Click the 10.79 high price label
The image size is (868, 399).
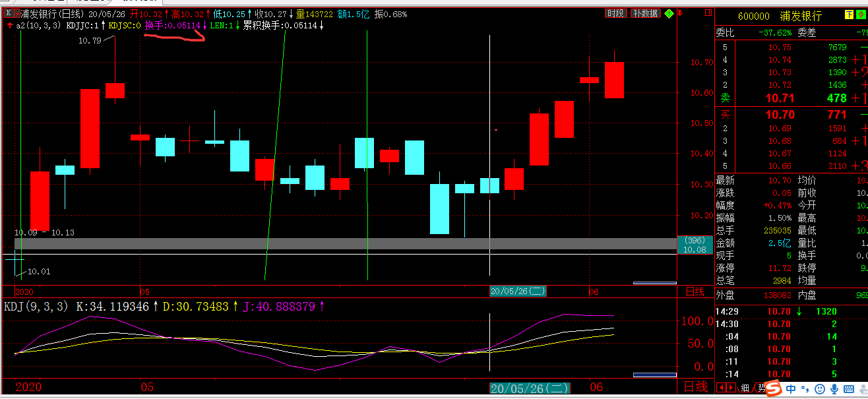click(90, 41)
